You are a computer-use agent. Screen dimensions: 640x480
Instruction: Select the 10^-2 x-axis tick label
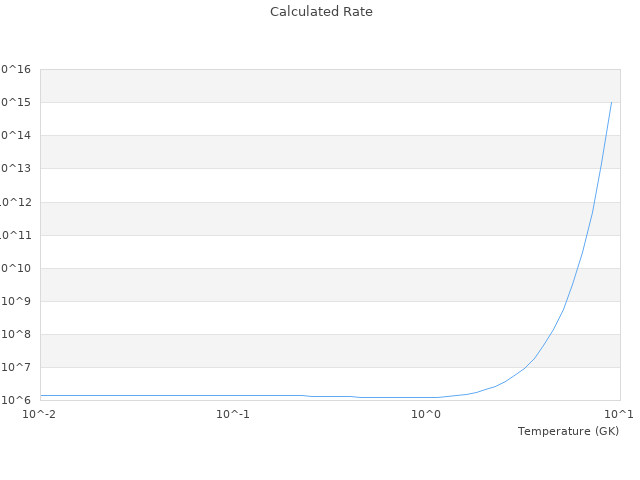click(x=41, y=414)
